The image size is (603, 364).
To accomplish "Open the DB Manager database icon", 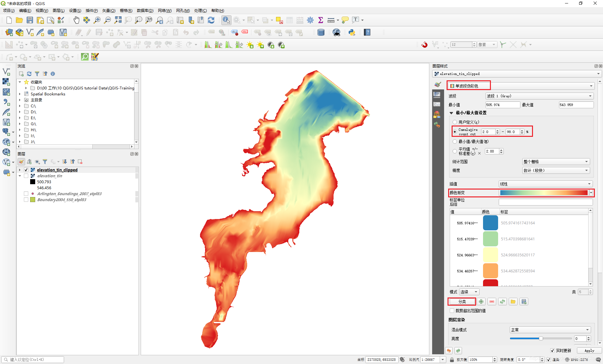I will [x=321, y=32].
